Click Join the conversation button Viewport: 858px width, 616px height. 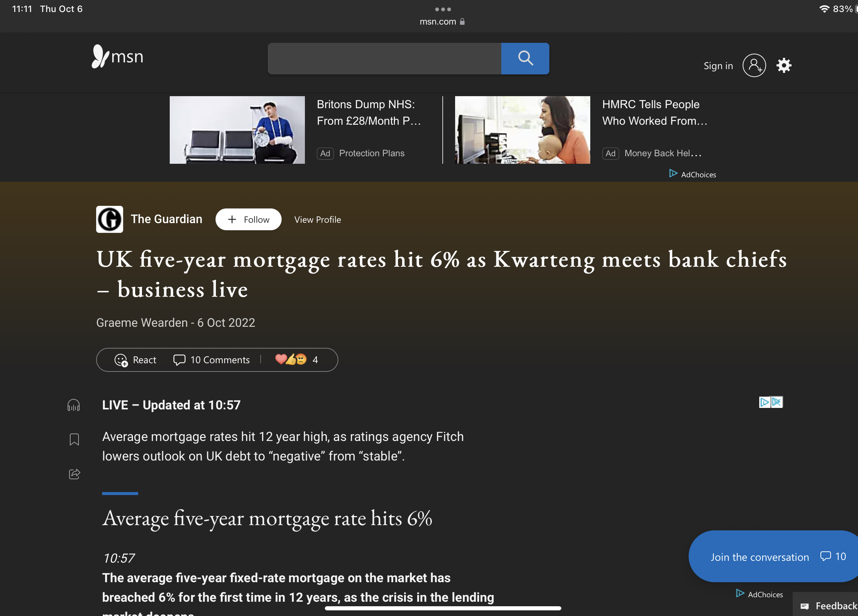(773, 556)
